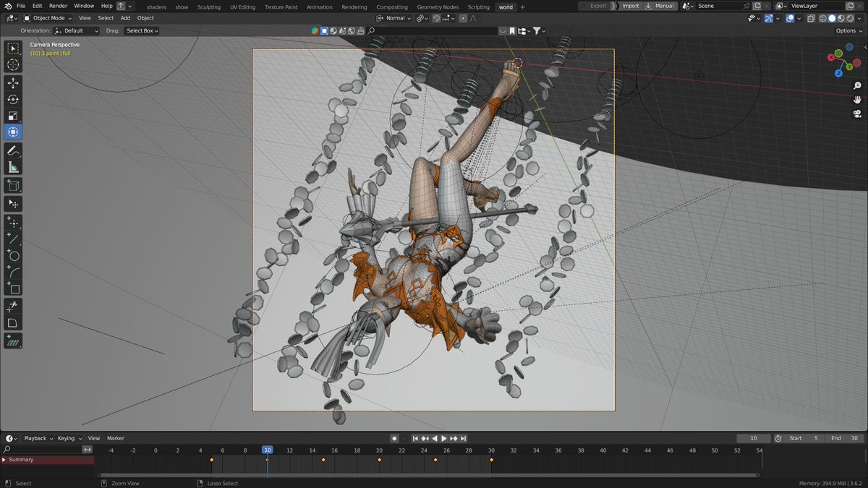Activate the 3D Cursor tool
Image resolution: width=868 pixels, height=488 pixels.
point(13,64)
